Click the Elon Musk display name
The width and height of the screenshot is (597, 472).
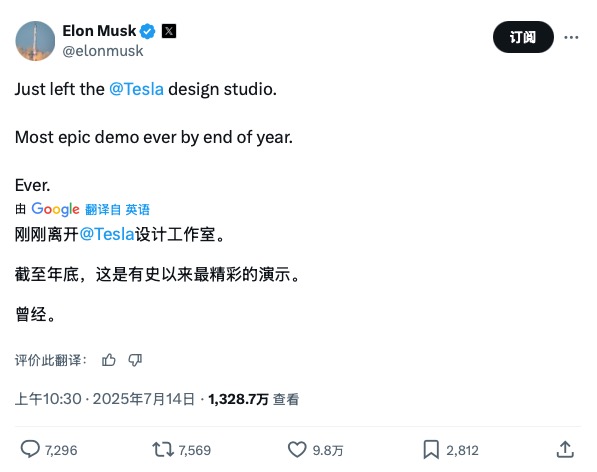tap(99, 31)
